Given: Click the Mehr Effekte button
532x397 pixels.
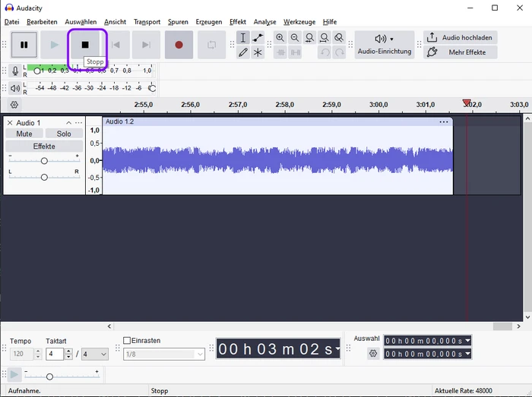Looking at the screenshot, I should coord(461,52).
